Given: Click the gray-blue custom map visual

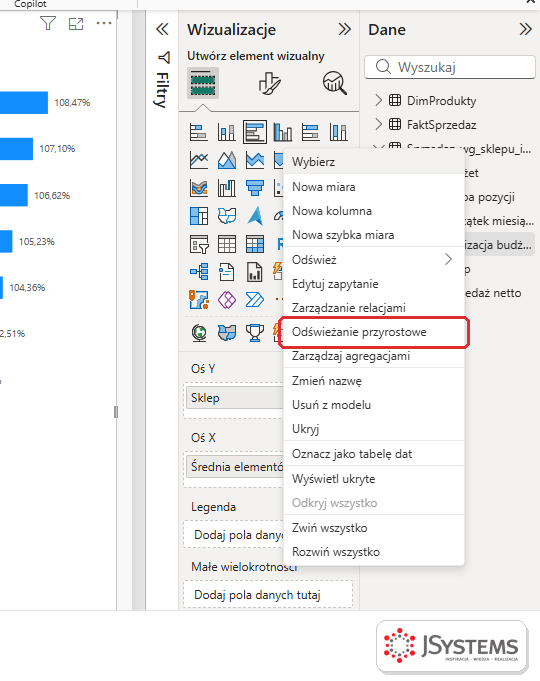Looking at the screenshot, I should (x=227, y=333).
